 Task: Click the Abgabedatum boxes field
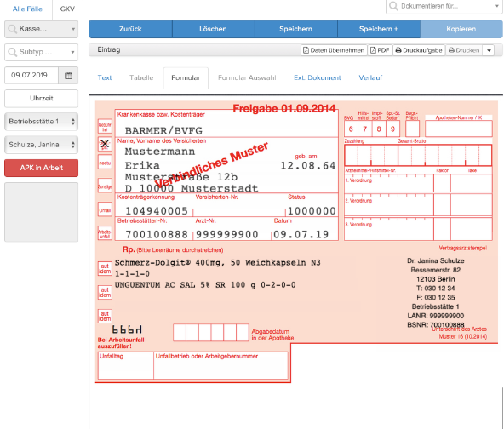pos(211,333)
